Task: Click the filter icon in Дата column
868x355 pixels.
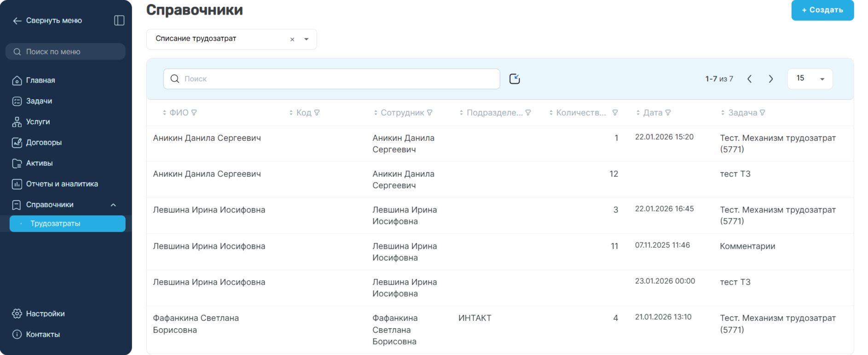Action: point(668,112)
